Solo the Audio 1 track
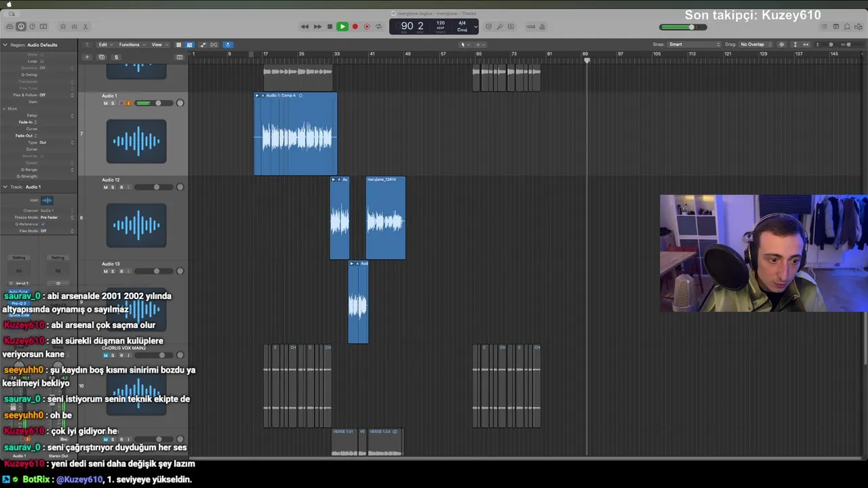Viewport: 868px width, 488px height. [x=113, y=103]
